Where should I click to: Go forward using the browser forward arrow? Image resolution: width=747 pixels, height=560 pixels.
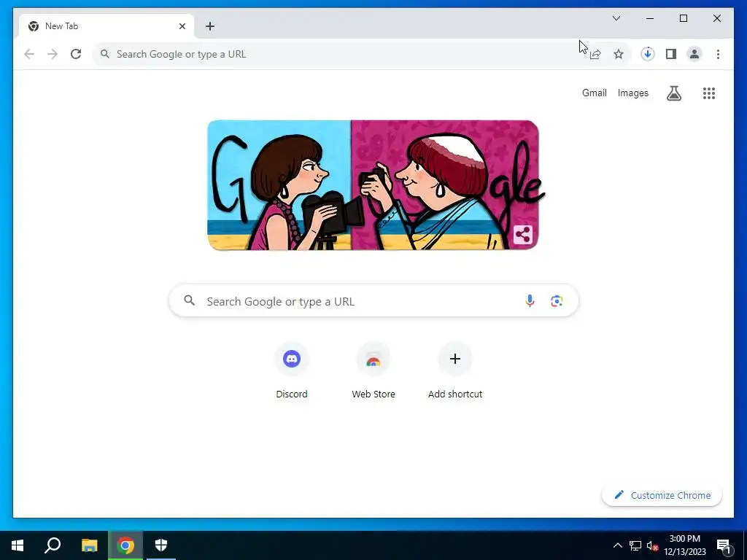coord(53,54)
